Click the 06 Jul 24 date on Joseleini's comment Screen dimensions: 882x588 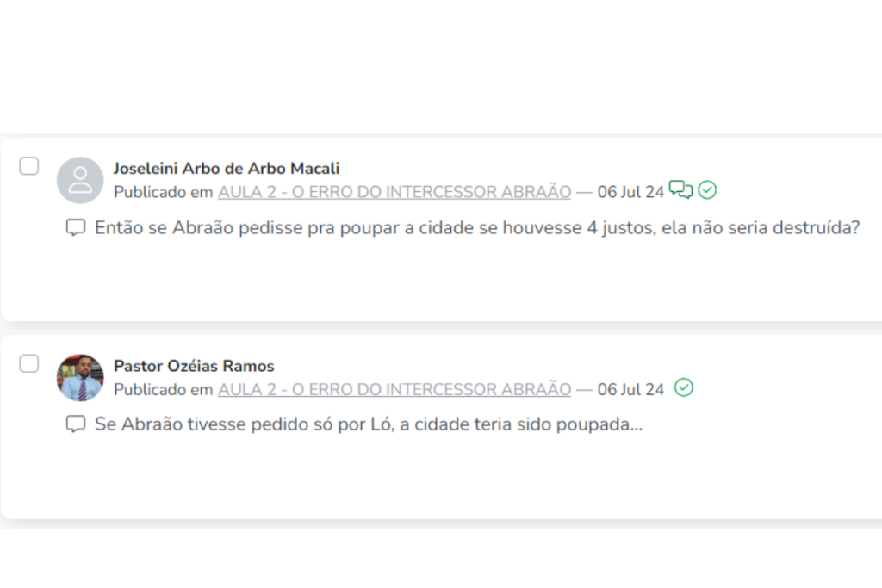click(630, 191)
